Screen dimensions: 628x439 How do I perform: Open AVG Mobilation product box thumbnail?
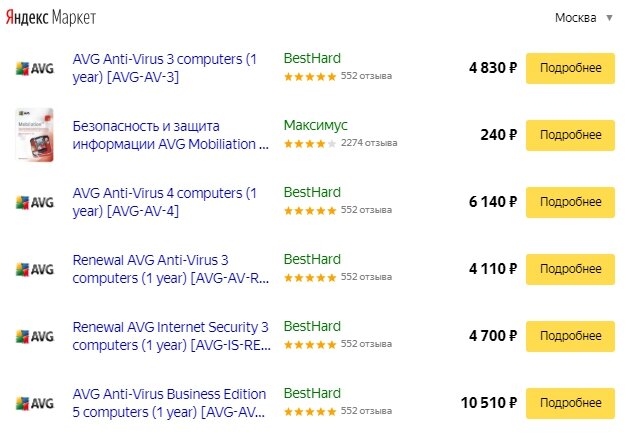point(35,134)
